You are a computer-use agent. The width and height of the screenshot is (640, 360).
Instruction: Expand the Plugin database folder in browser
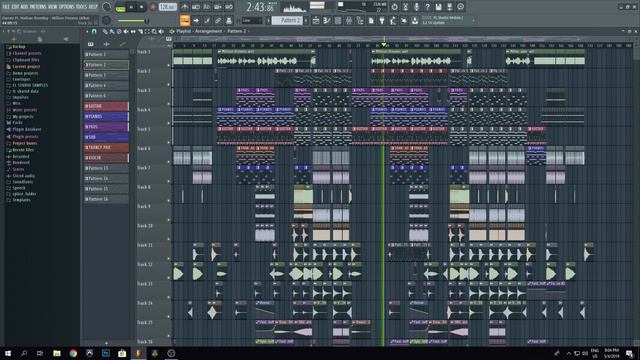tap(24, 129)
